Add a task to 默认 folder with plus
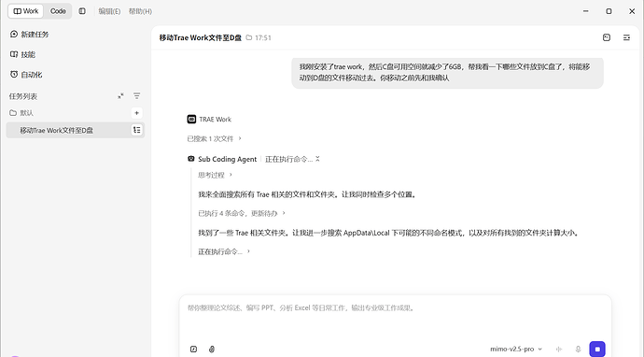This screenshot has width=644, height=357. tap(137, 113)
